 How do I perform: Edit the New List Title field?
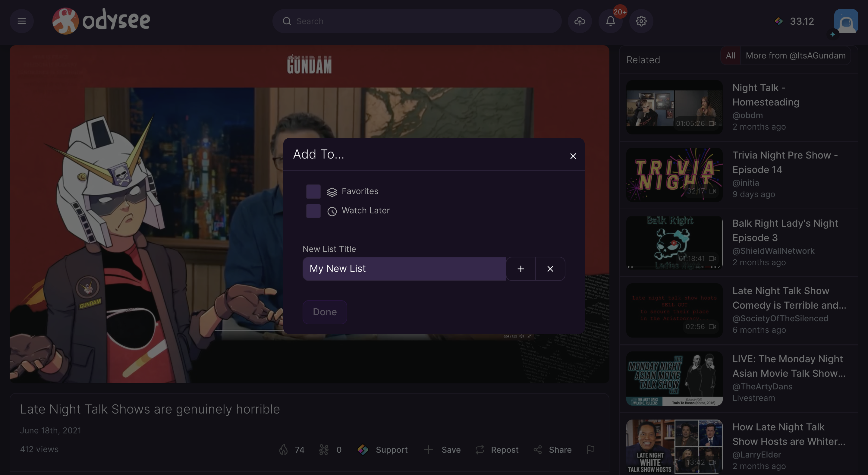(404, 269)
